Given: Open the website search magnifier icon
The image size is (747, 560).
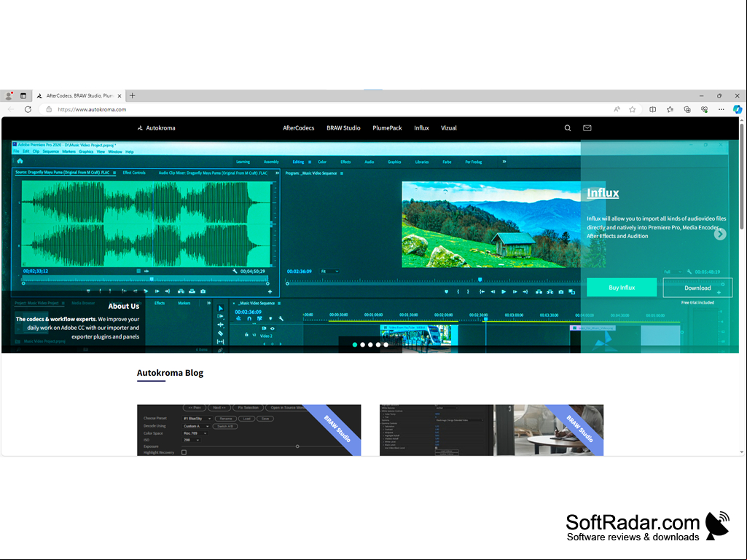Looking at the screenshot, I should tap(568, 128).
